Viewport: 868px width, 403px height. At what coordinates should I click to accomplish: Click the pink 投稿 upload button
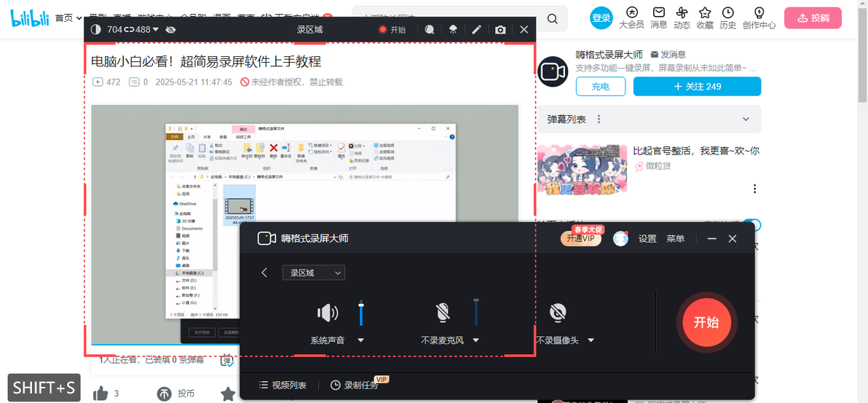(813, 18)
